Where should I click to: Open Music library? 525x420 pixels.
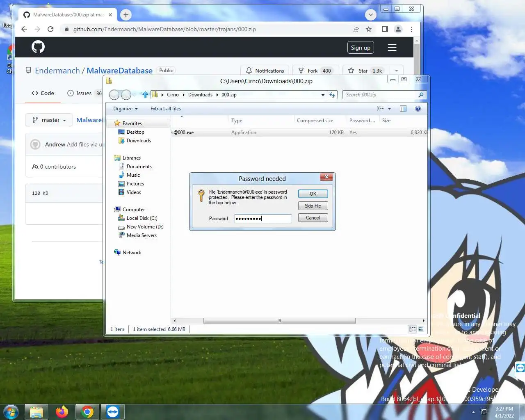click(x=133, y=175)
